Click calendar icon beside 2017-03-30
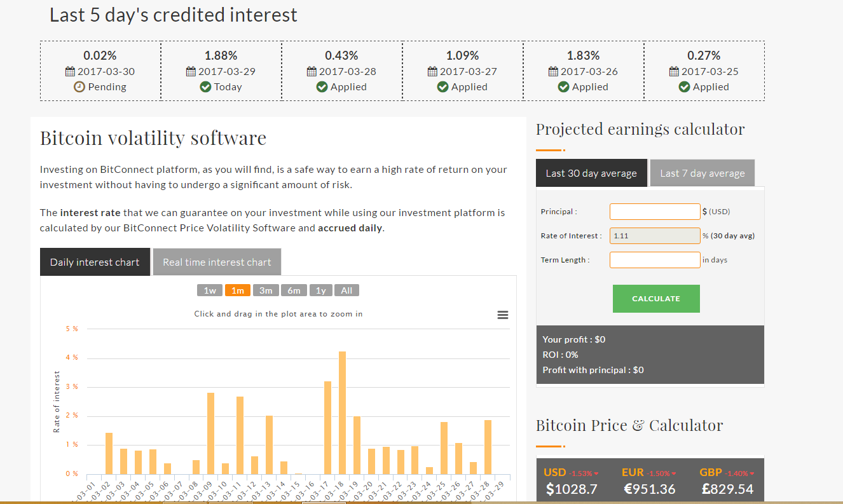This screenshot has height=504, width=843. [x=70, y=71]
